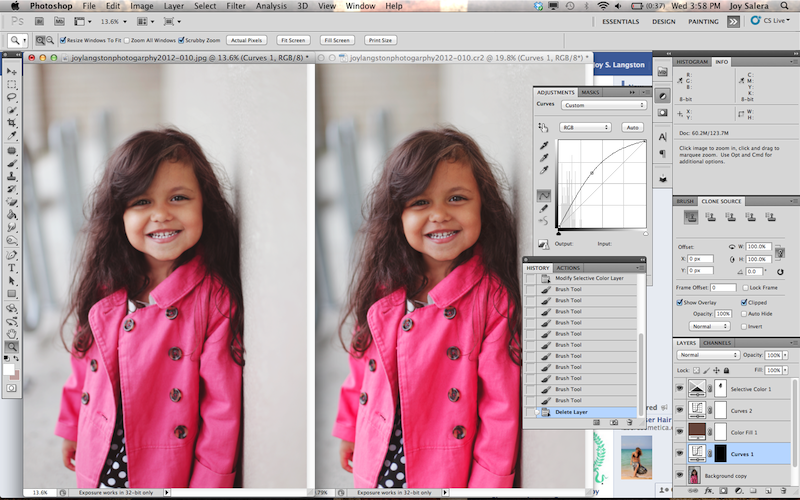Open the Curves preset Custom dropdown
The height and width of the screenshot is (500, 800).
tap(604, 105)
